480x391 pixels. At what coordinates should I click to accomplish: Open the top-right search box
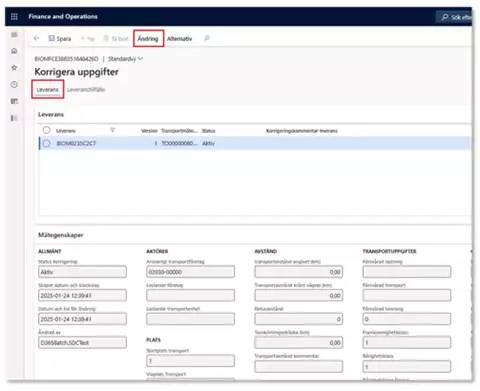(455, 17)
